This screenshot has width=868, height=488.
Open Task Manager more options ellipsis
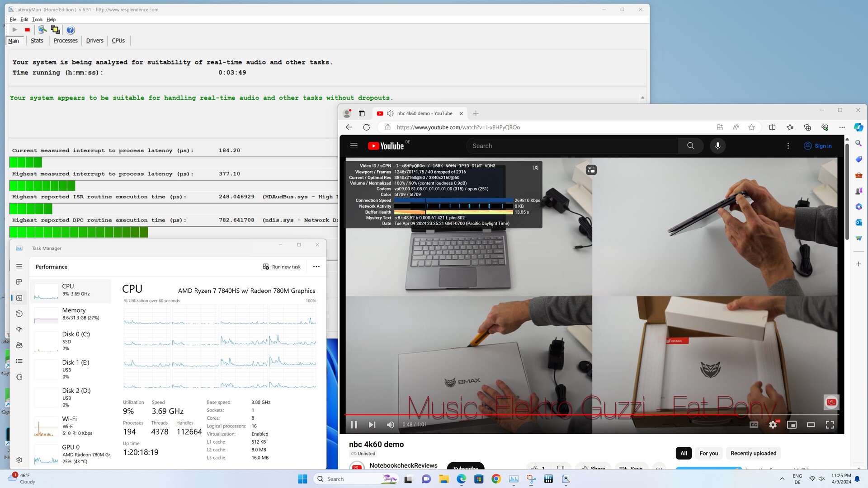[x=316, y=267]
